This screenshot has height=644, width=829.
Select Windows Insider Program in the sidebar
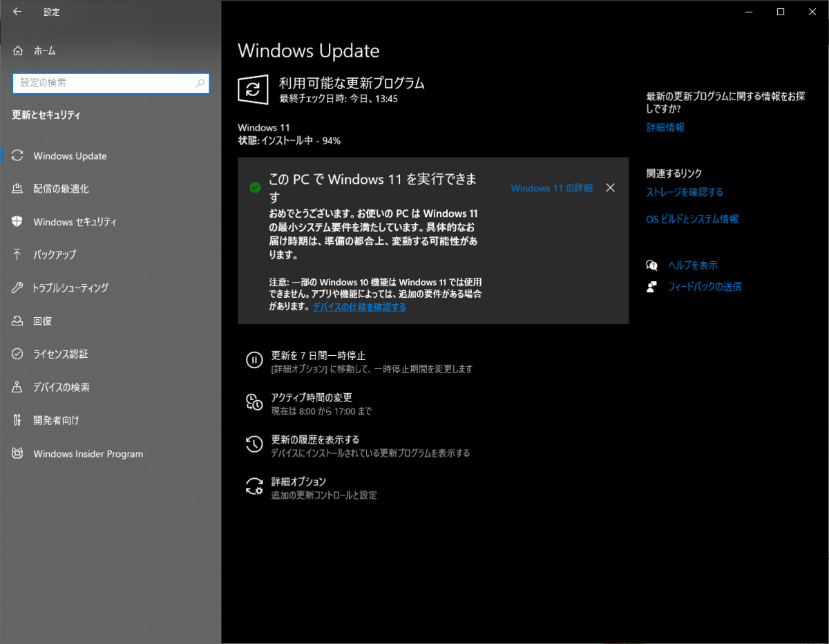(111, 453)
